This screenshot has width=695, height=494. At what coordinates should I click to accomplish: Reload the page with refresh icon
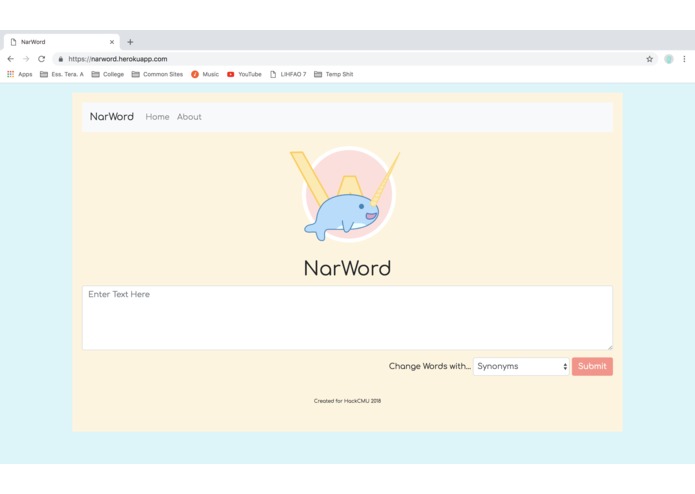41,59
